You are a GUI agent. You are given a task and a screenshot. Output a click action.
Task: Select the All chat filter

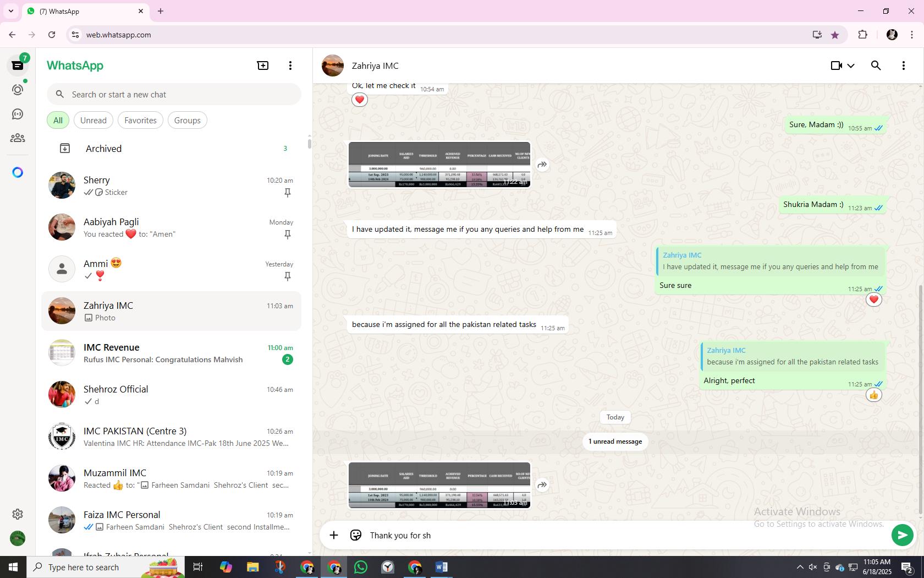click(x=58, y=120)
